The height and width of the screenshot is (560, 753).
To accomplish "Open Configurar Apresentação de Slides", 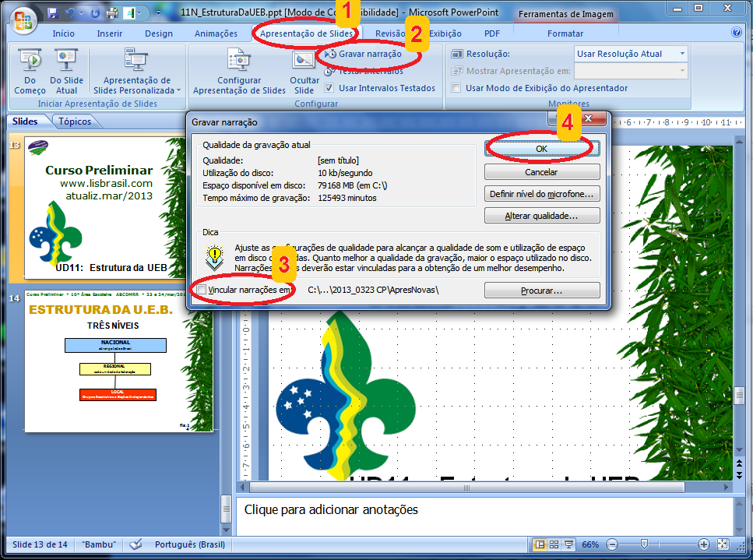I will tap(239, 72).
